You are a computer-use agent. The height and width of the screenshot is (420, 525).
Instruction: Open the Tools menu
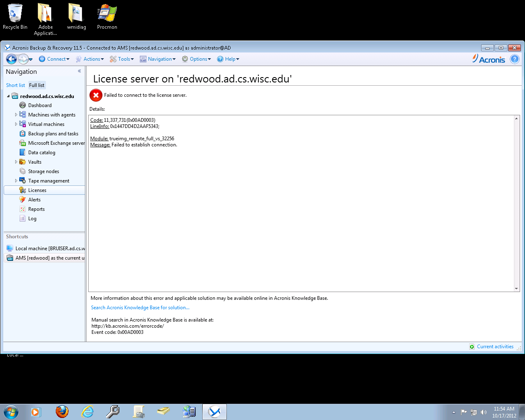[122, 59]
